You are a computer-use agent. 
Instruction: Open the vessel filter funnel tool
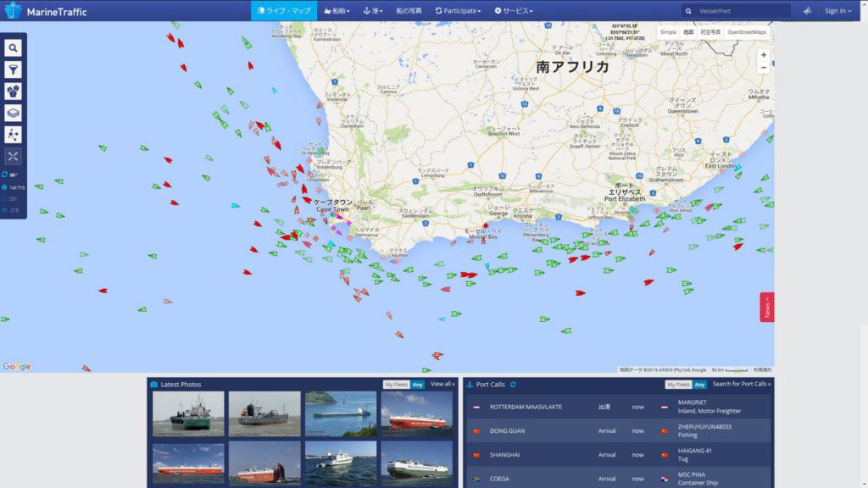(x=13, y=69)
